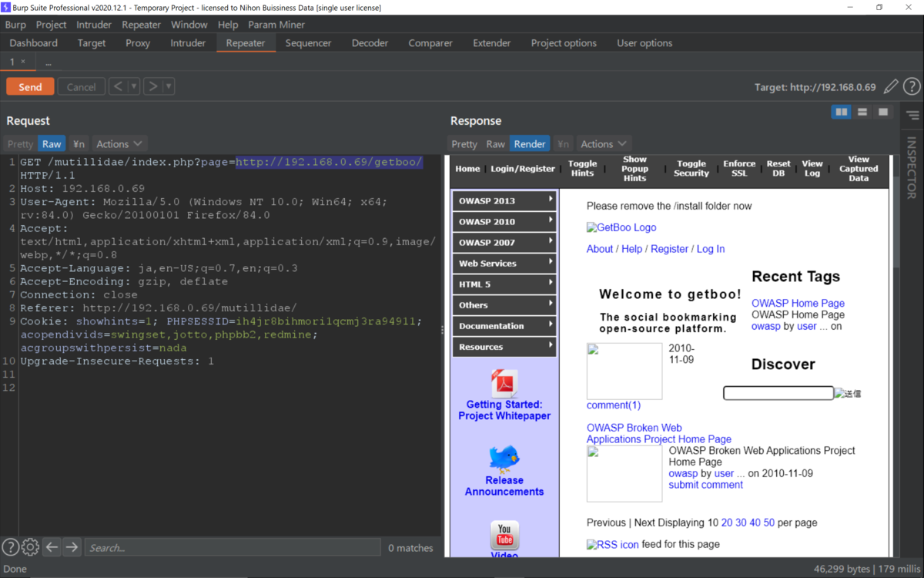Go back in Repeater history
Viewport: 924px width, 578px height.
click(117, 86)
